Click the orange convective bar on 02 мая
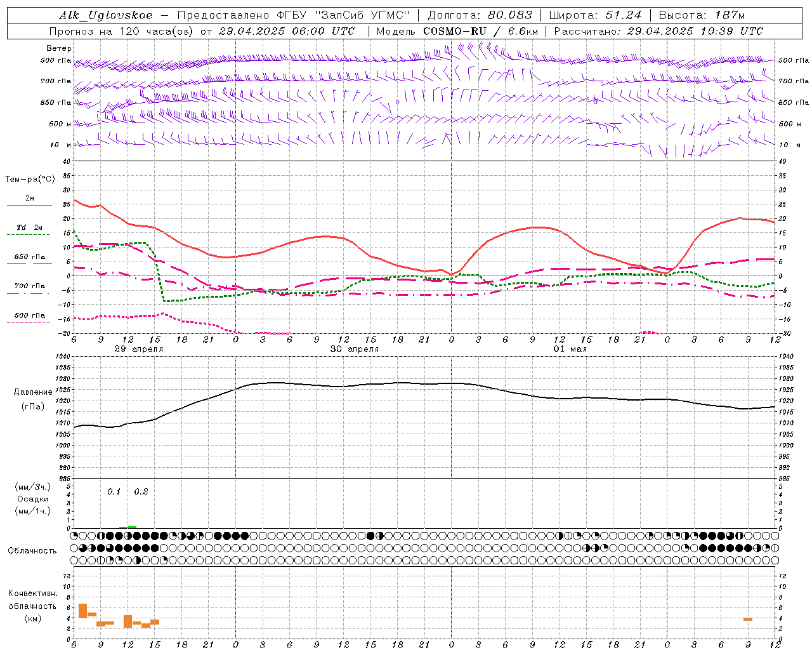The image size is (812, 650). [x=748, y=619]
